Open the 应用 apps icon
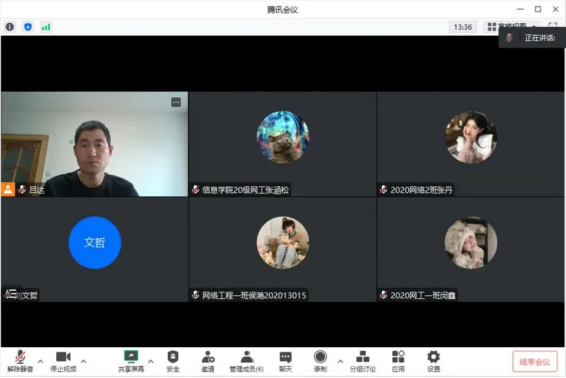The width and height of the screenshot is (566, 378). coord(398,361)
